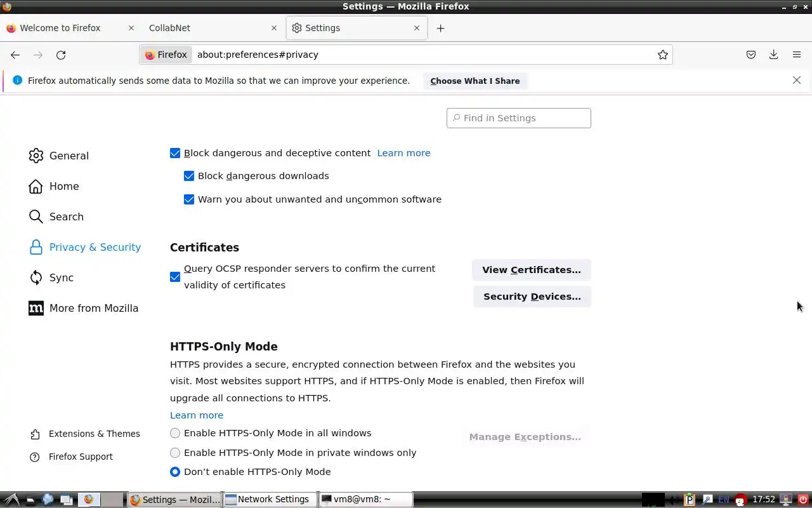Select Don't enable HTTPS-Only Mode
Image resolution: width=812 pixels, height=508 pixels.
coord(175,472)
